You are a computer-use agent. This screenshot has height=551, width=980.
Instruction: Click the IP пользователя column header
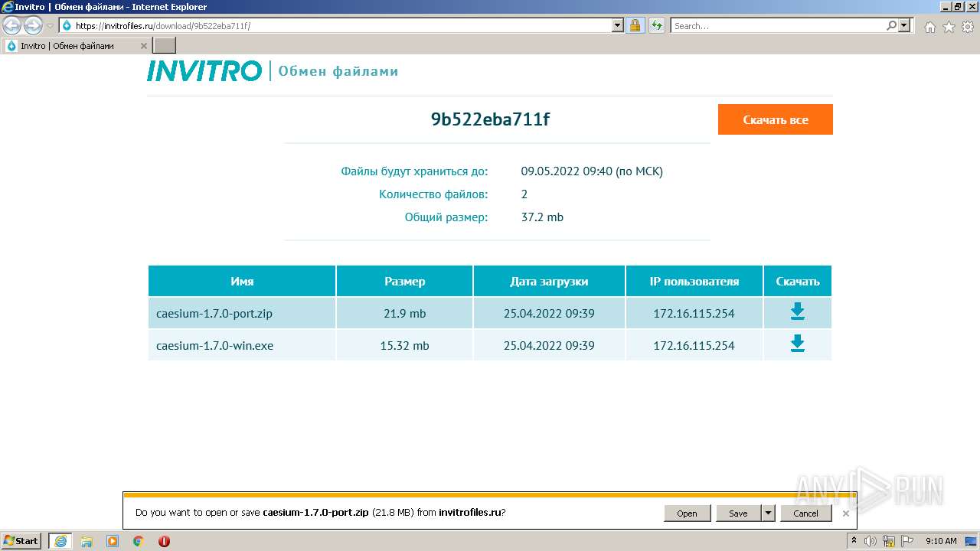coord(694,281)
